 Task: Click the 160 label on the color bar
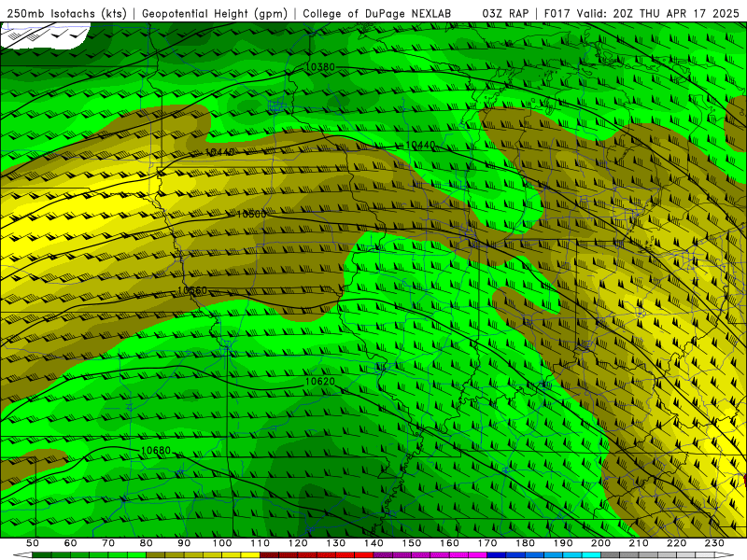click(449, 543)
